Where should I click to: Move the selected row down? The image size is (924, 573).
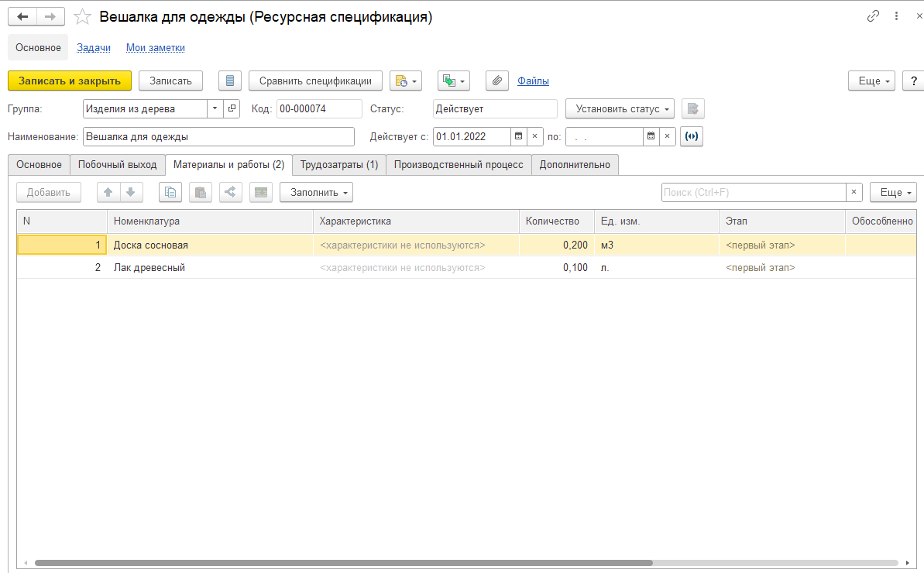(x=130, y=192)
